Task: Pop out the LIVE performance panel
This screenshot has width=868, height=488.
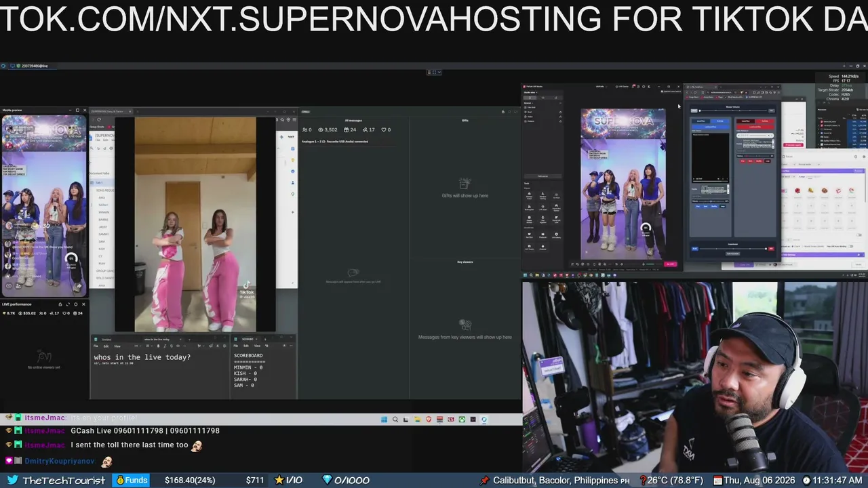Action: click(68, 304)
